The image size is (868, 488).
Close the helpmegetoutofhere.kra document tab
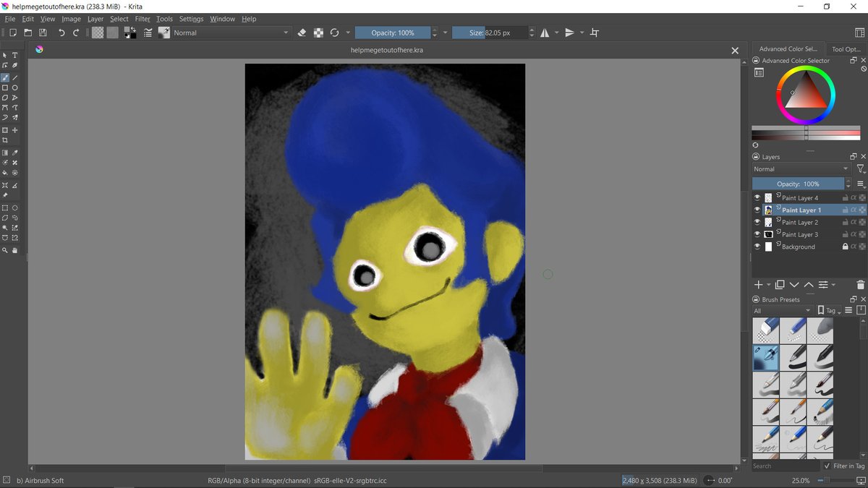pos(735,51)
